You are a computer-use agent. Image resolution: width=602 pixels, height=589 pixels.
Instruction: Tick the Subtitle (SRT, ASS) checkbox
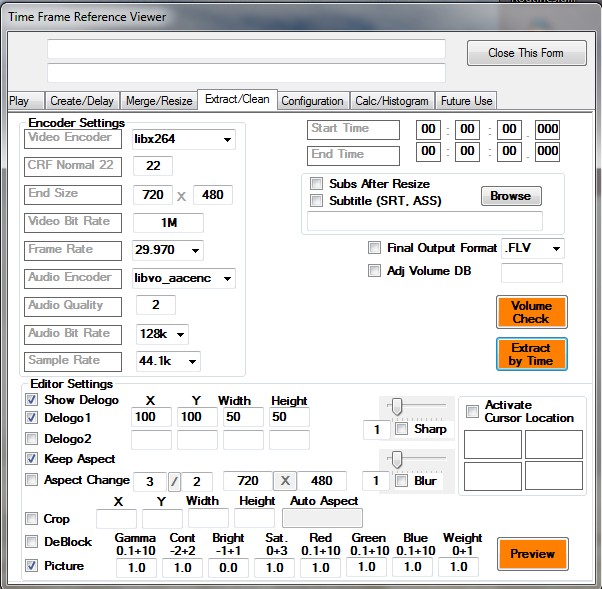click(x=316, y=200)
